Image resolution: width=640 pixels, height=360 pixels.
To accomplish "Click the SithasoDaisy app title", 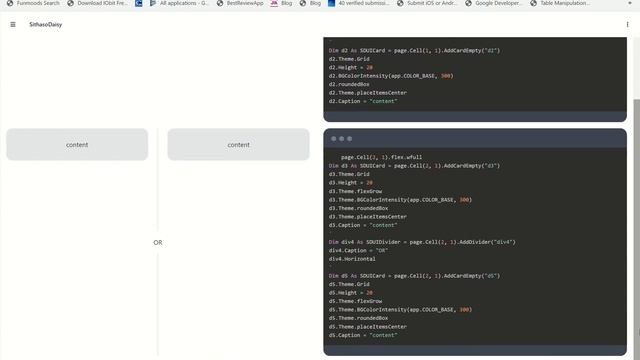I will tap(46, 24).
